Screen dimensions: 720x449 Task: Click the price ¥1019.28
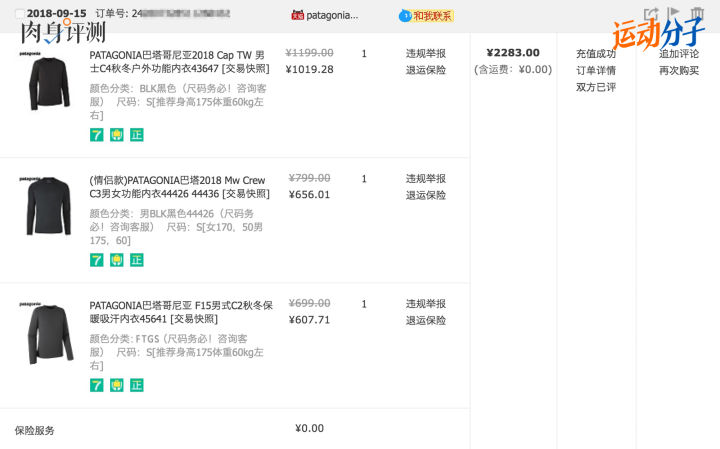[x=309, y=70]
